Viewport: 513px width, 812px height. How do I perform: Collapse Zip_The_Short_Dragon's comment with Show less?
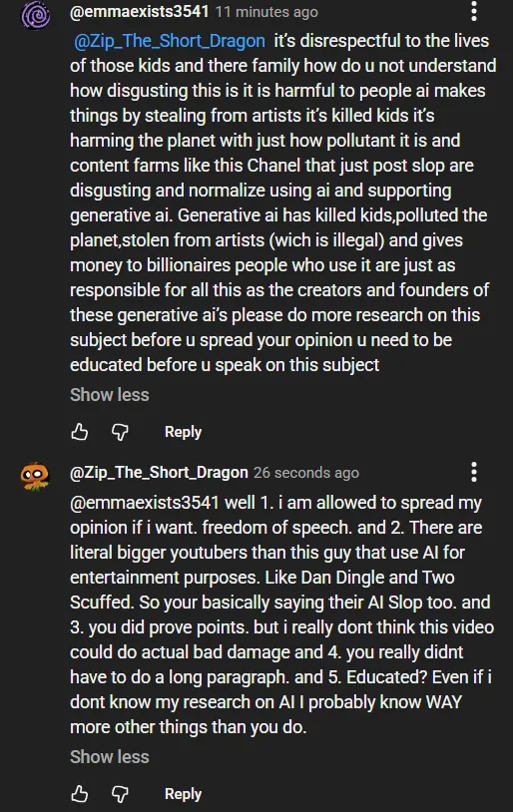point(110,756)
